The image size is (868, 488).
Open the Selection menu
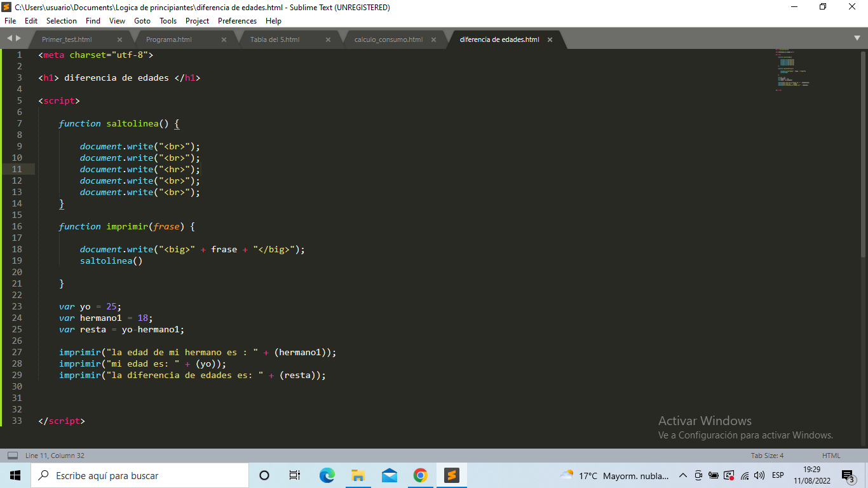pos(62,21)
